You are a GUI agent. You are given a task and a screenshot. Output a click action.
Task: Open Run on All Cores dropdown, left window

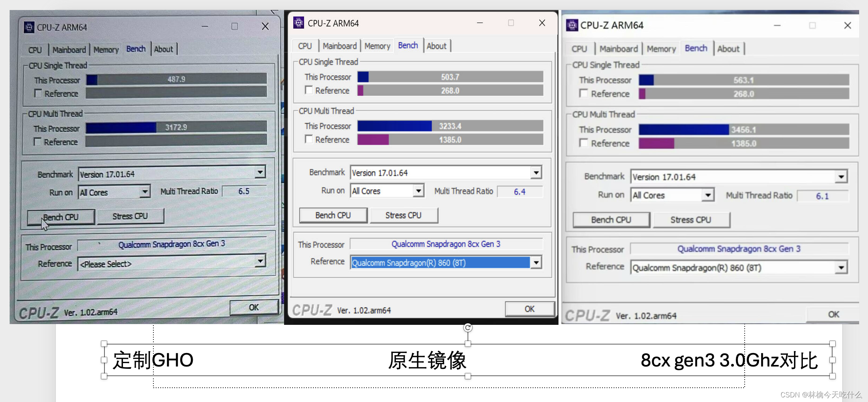coord(145,191)
